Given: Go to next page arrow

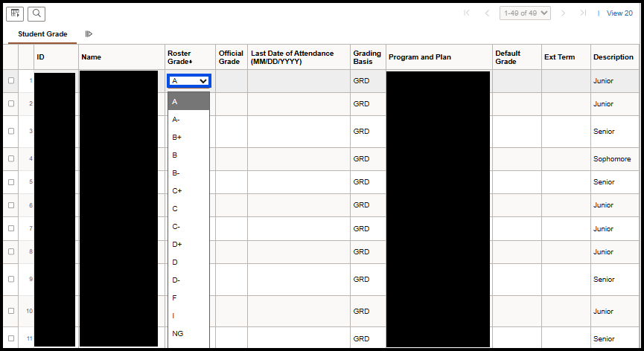Looking at the screenshot, I should click(x=564, y=13).
